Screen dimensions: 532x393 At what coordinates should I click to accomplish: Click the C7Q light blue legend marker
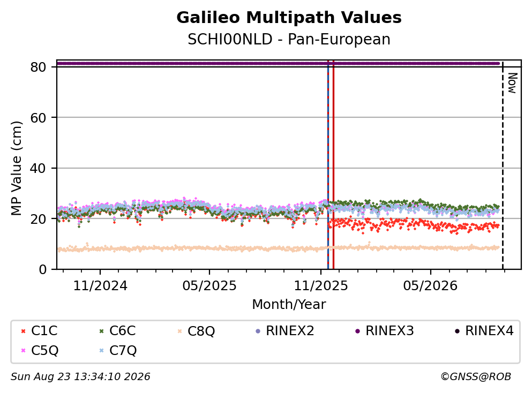(x=101, y=351)
